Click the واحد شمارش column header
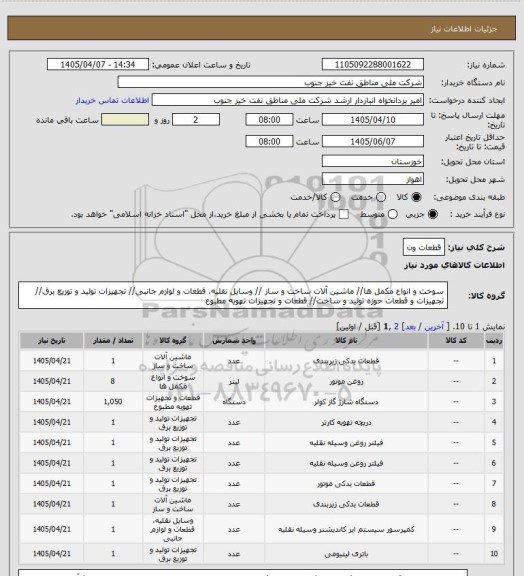Screen dimensions: 524x576 click(x=234, y=341)
